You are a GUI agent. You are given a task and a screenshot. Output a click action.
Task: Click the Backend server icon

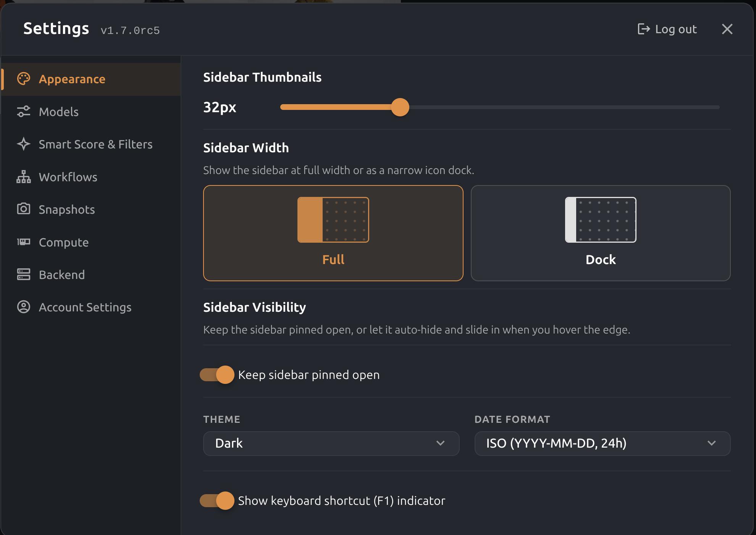[24, 274]
